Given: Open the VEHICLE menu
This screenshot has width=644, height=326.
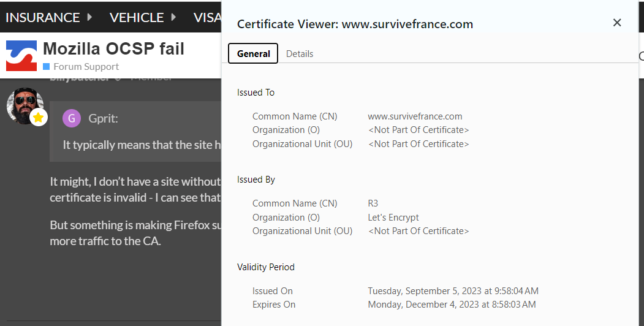Looking at the screenshot, I should 137,17.
